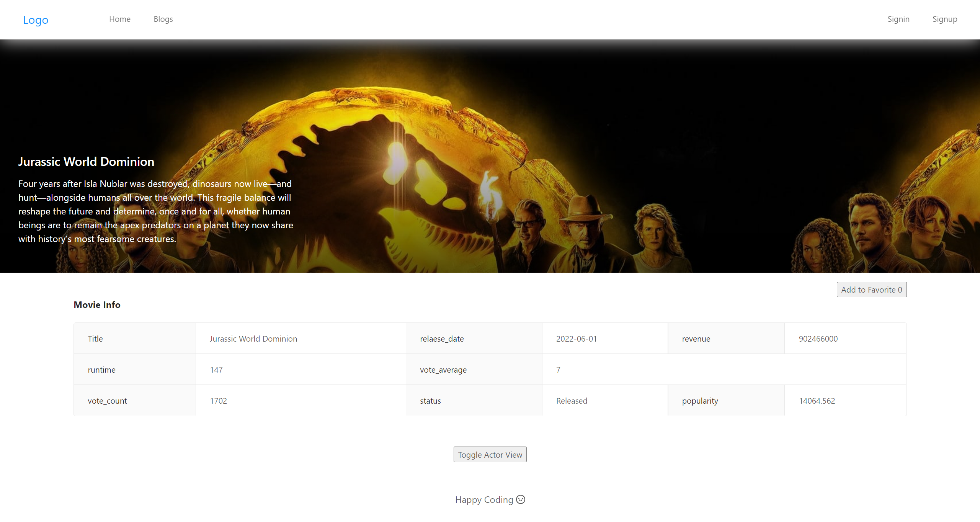Click the Movie Info heading
The image size is (980, 522).
(97, 305)
